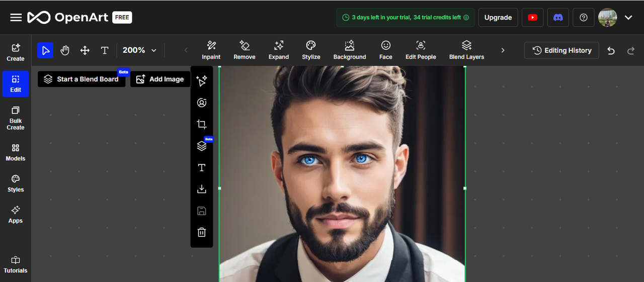Click the user profile avatar
644x282 pixels.
(608, 18)
